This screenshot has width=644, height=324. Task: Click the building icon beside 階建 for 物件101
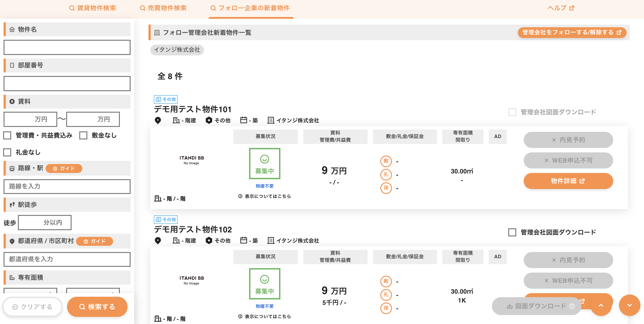tap(176, 120)
